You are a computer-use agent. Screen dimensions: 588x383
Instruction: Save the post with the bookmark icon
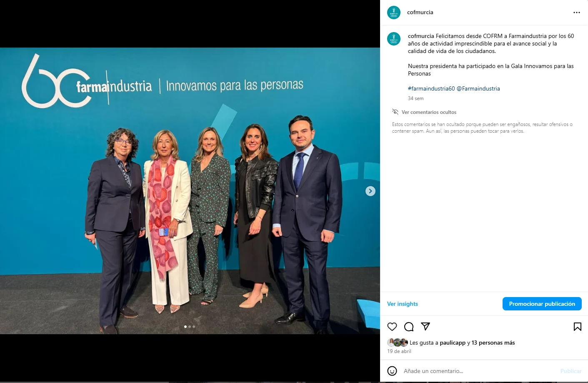[x=578, y=327]
